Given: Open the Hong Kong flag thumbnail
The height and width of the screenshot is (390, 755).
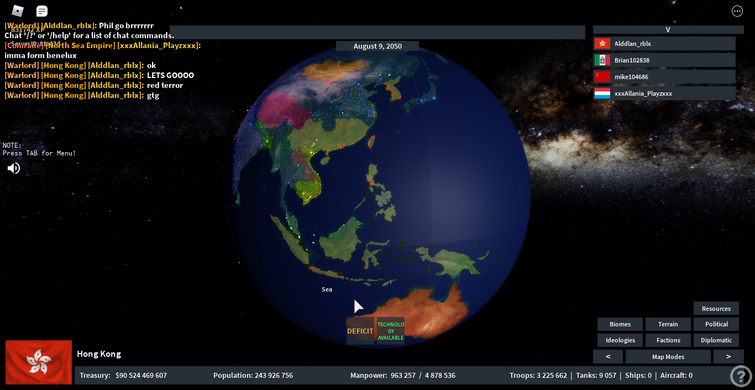Looking at the screenshot, I should click(39, 362).
